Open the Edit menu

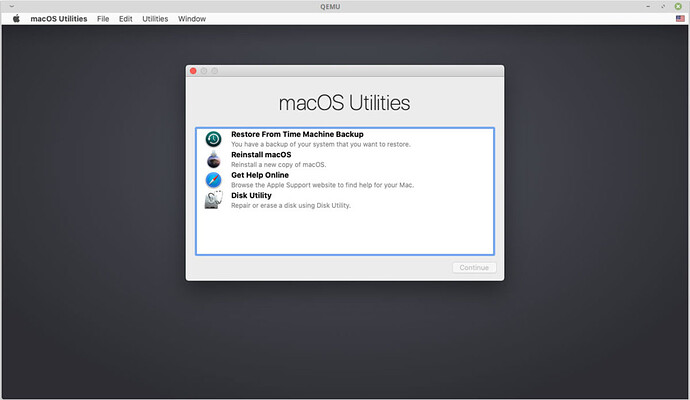125,19
